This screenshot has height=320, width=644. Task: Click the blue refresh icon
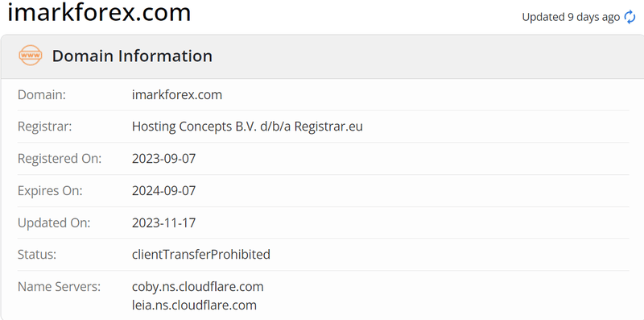pos(630,17)
